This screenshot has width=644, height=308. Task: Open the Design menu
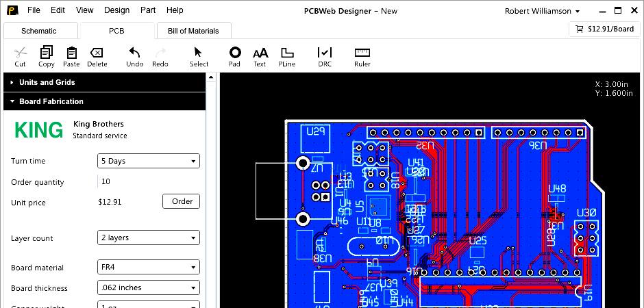pos(117,10)
